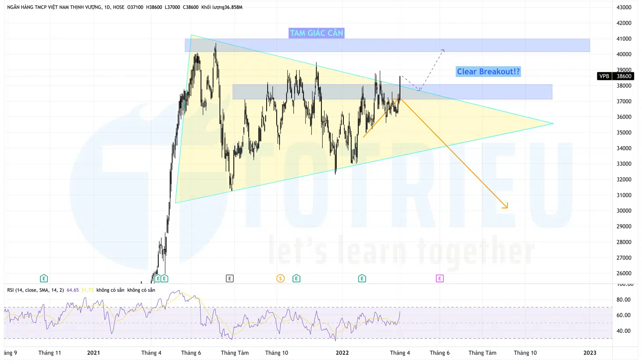Click the orange split "S" marker on the timeline

(280, 278)
